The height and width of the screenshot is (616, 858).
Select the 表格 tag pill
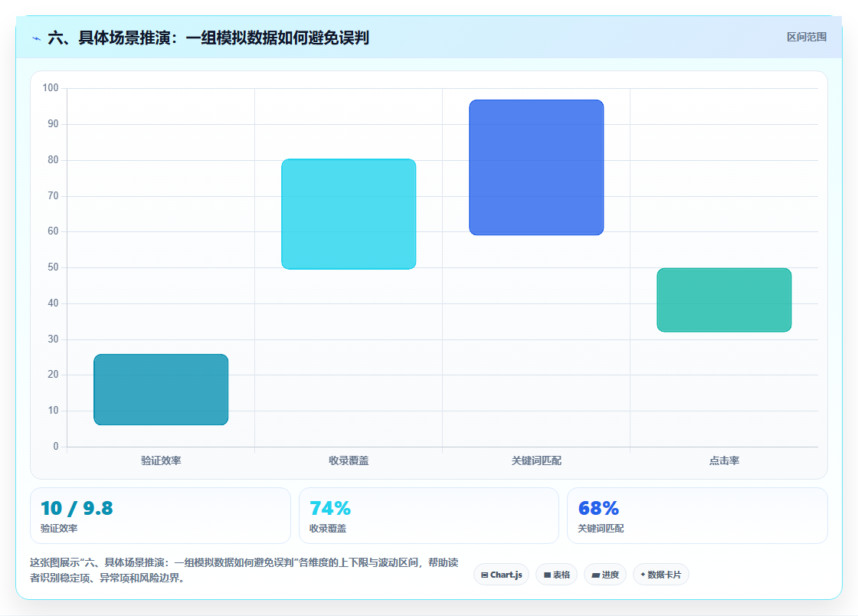pos(556,575)
